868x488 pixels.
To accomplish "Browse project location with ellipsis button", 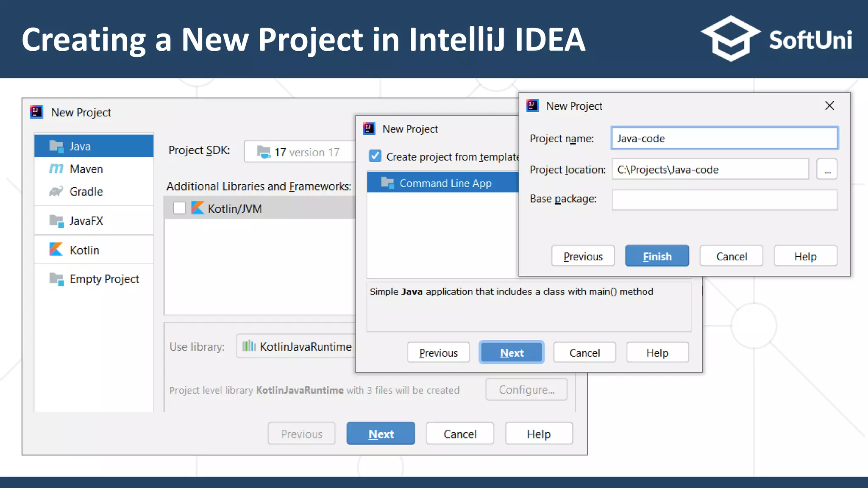I will click(x=827, y=170).
